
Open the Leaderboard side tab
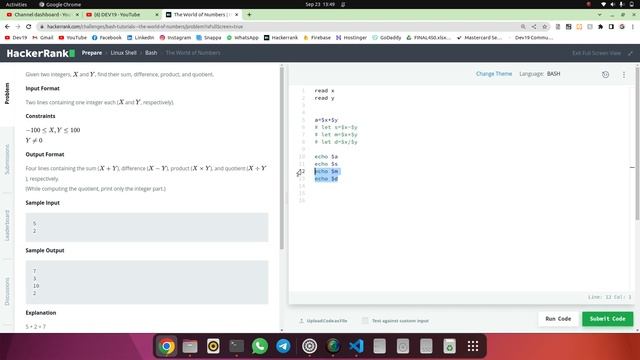point(7,225)
